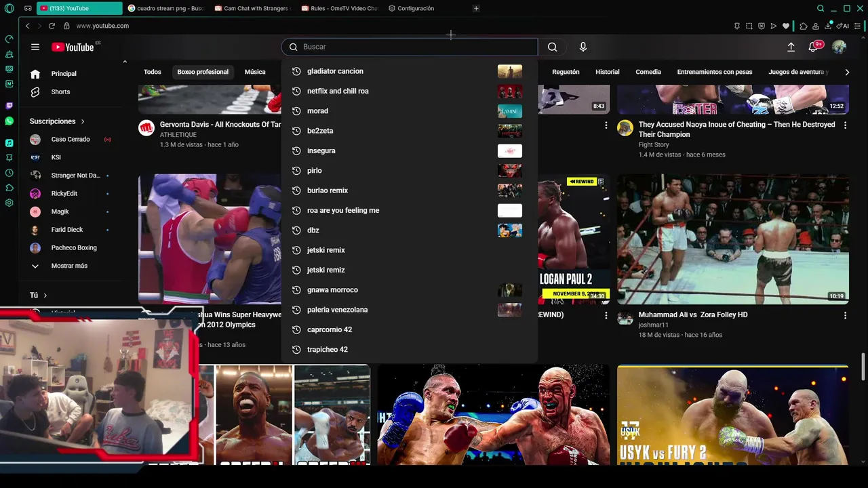
Task: Open Twitch panel in Opera sidebar
Action: pyautogui.click(x=9, y=106)
